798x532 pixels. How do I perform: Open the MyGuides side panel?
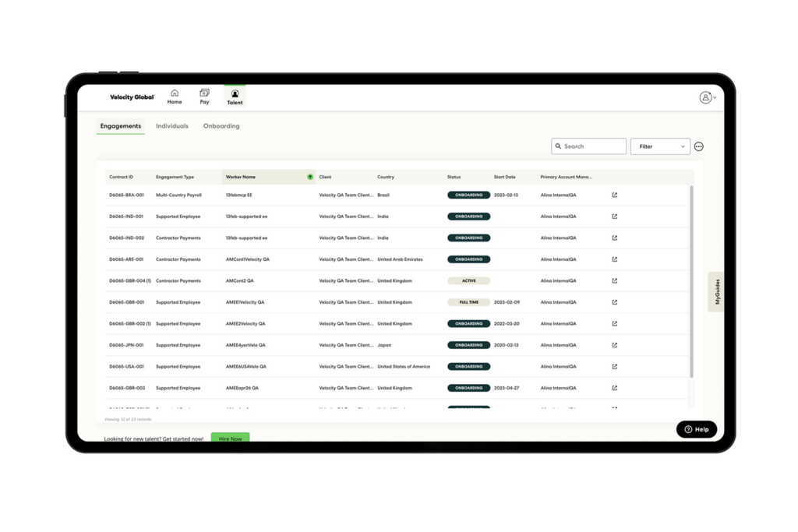tap(716, 292)
